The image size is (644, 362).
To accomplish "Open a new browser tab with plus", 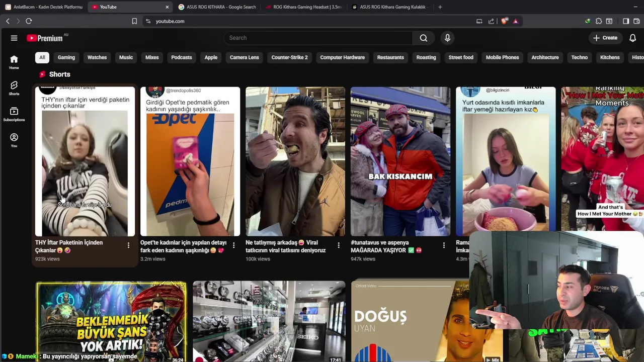I will pyautogui.click(x=440, y=7).
